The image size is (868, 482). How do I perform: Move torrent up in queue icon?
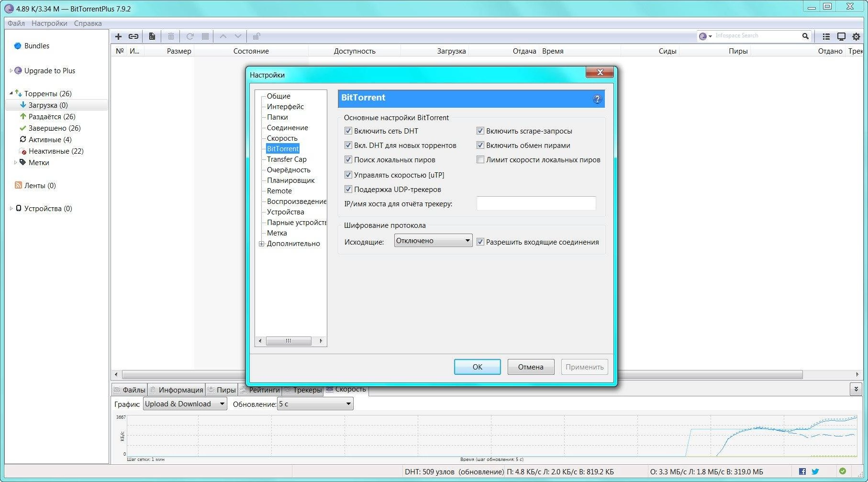pos(223,36)
